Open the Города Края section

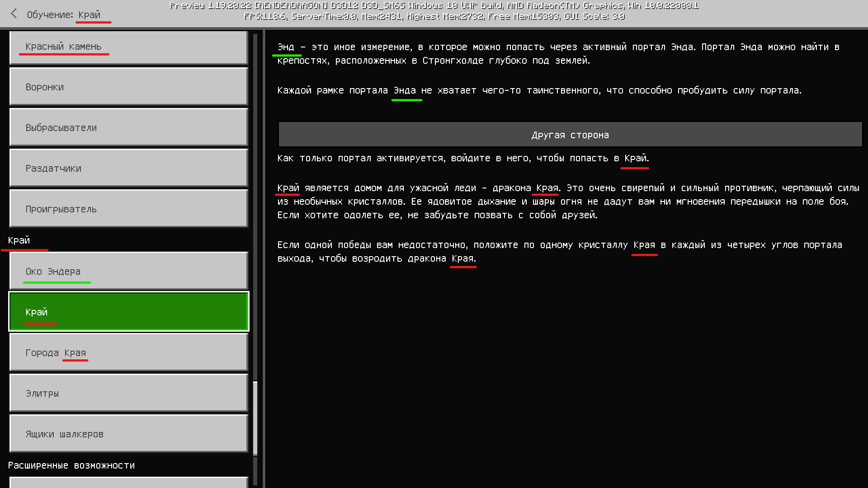point(128,353)
